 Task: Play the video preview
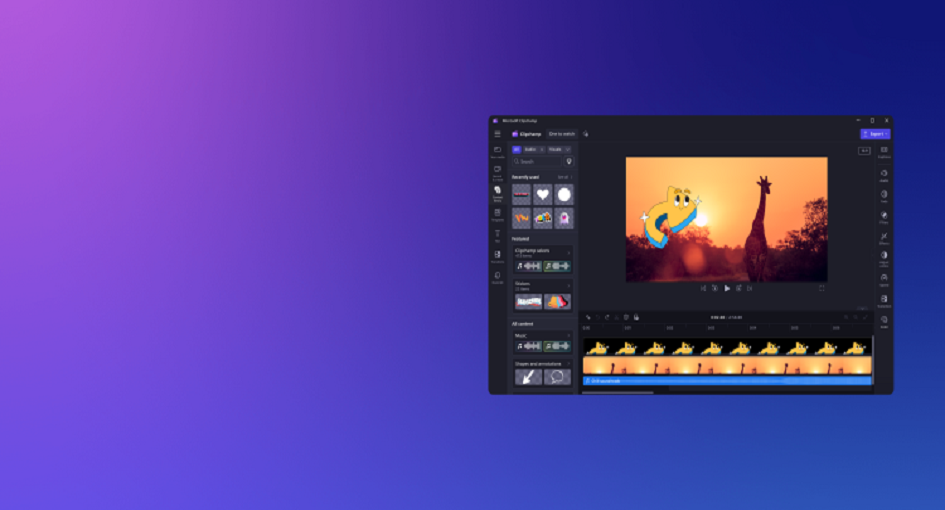coord(727,288)
